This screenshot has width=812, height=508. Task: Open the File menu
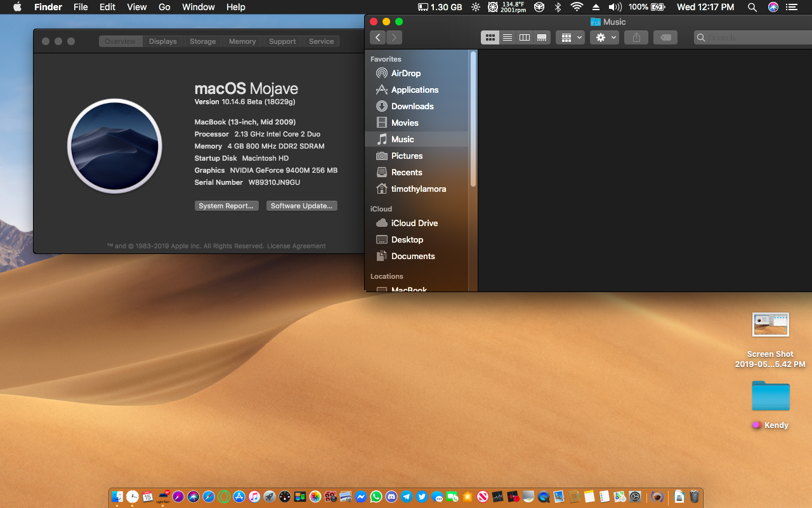(x=81, y=7)
